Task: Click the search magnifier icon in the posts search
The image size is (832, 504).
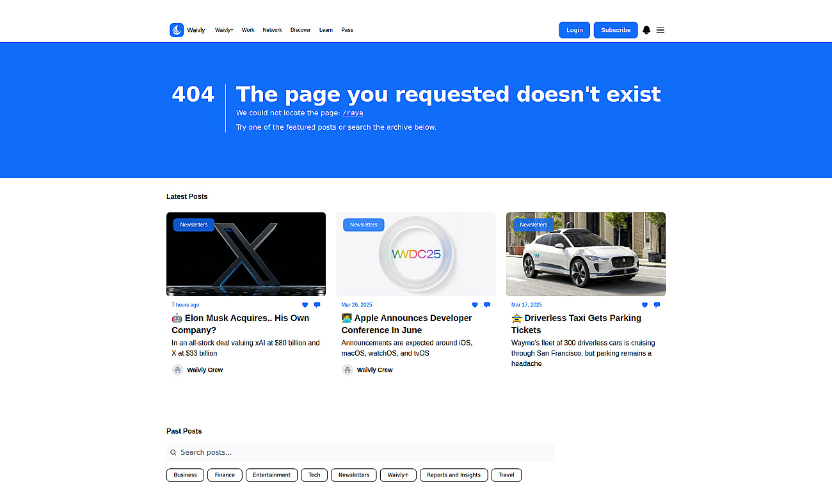Action: [173, 453]
